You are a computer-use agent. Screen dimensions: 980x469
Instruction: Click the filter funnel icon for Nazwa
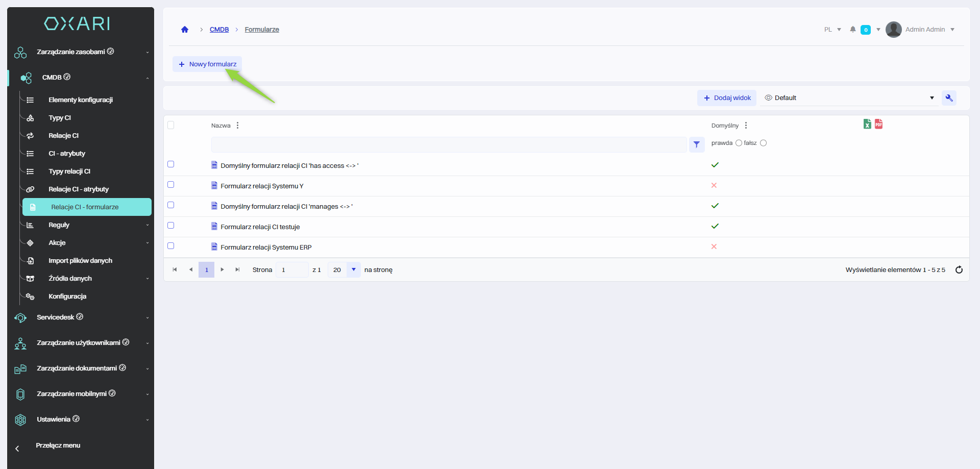point(697,144)
